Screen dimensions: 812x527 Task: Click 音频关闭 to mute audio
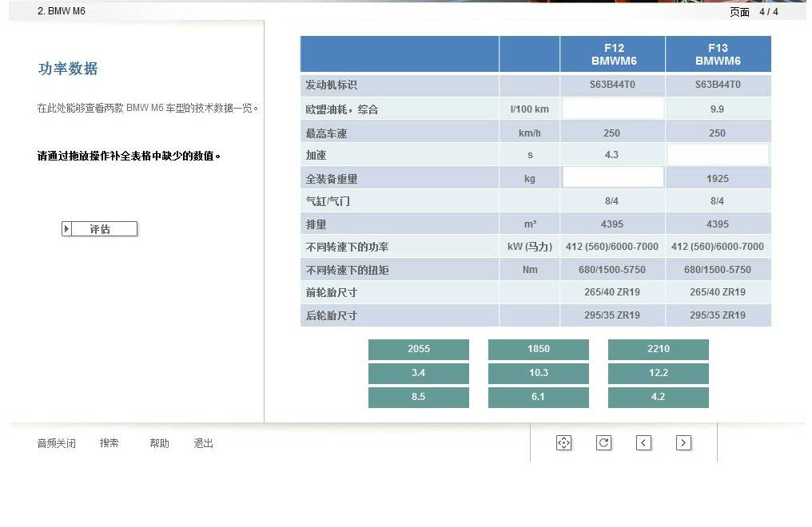pos(57,443)
